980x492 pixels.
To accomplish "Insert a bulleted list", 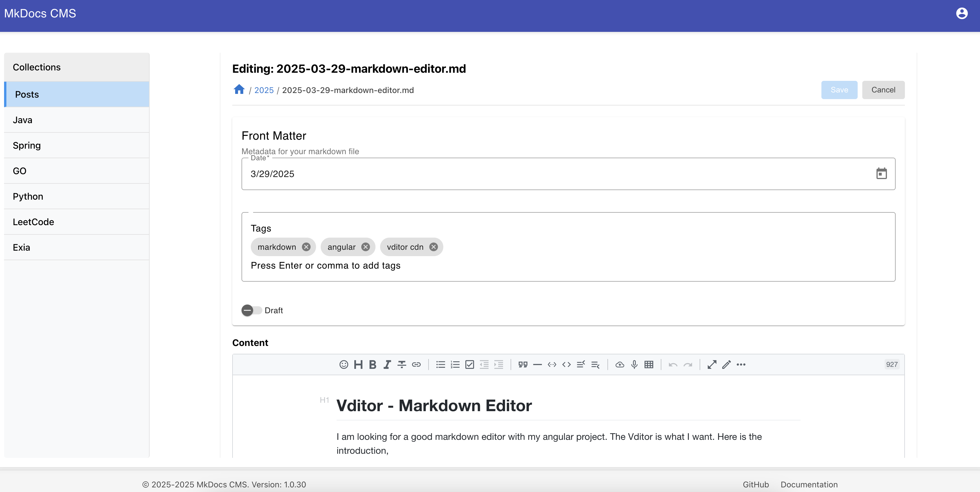I will pyautogui.click(x=440, y=365).
